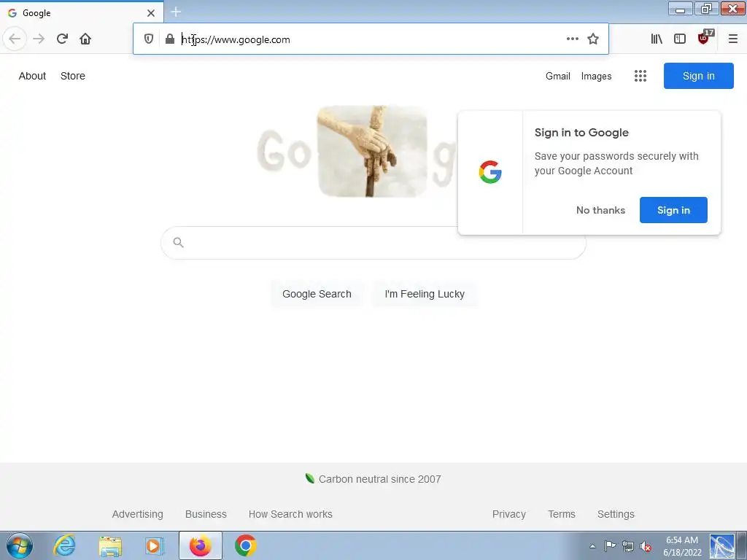Open uBlock Origin extension popup
Screen dimensions: 747x560
pyautogui.click(x=704, y=38)
